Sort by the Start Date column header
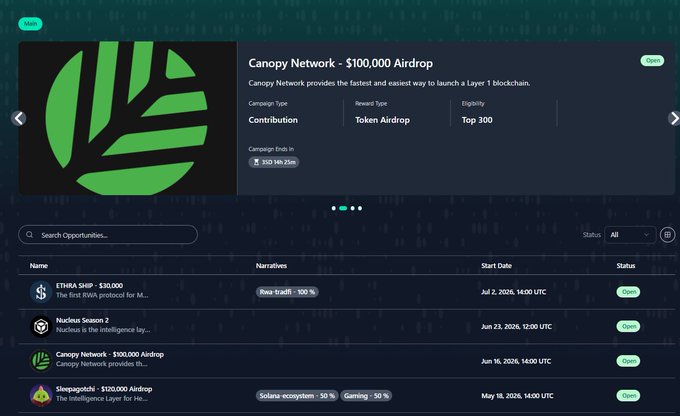 [x=496, y=265]
